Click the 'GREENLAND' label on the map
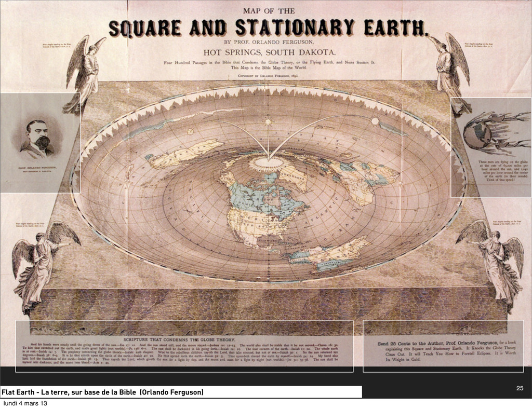Image resolution: width=532 pixels, height=409 pixels. 294,177
